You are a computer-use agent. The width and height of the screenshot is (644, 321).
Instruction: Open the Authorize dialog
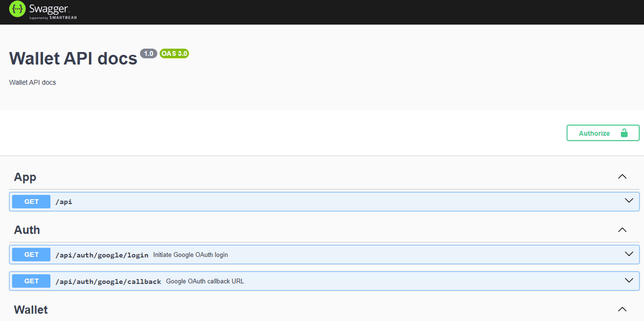594,133
